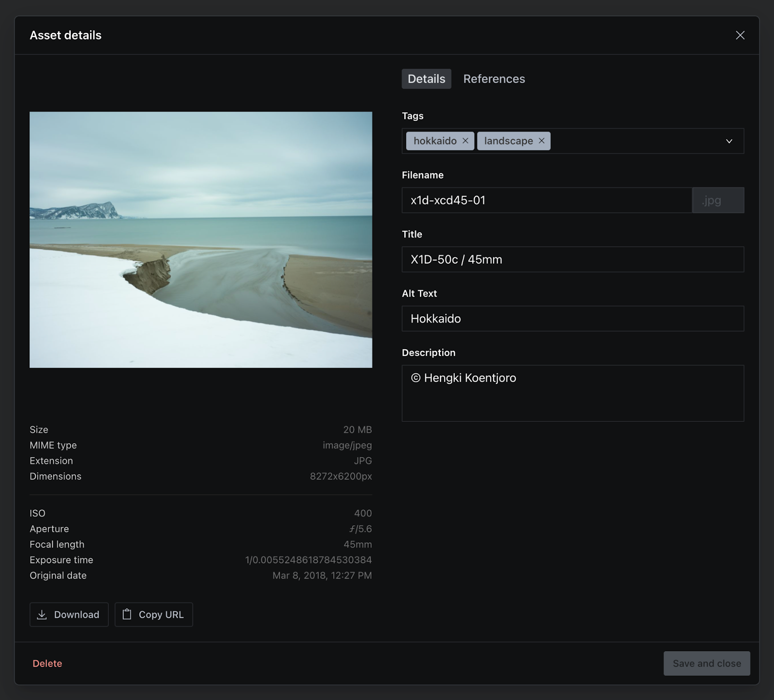
Task: Click the Copy URL button
Action: tap(153, 614)
